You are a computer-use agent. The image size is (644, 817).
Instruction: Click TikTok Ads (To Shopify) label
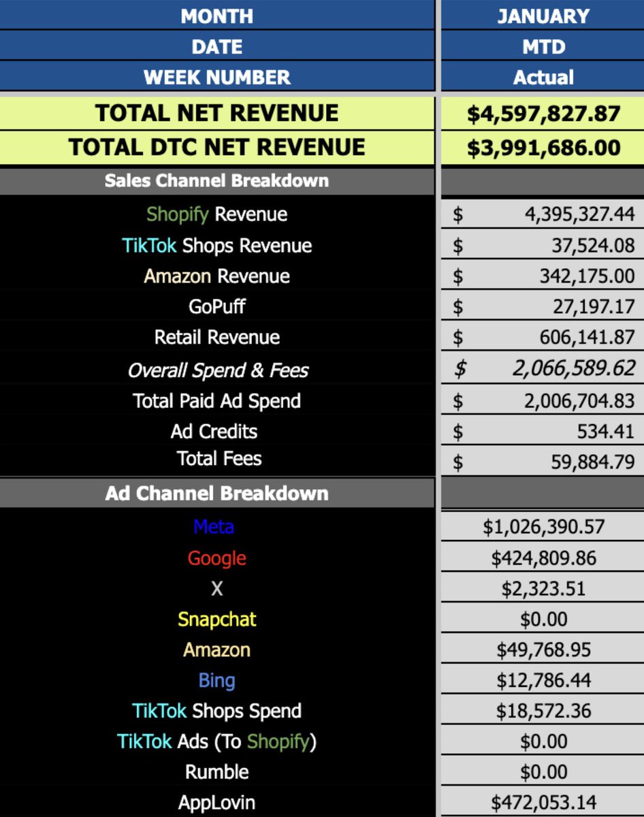pyautogui.click(x=217, y=741)
